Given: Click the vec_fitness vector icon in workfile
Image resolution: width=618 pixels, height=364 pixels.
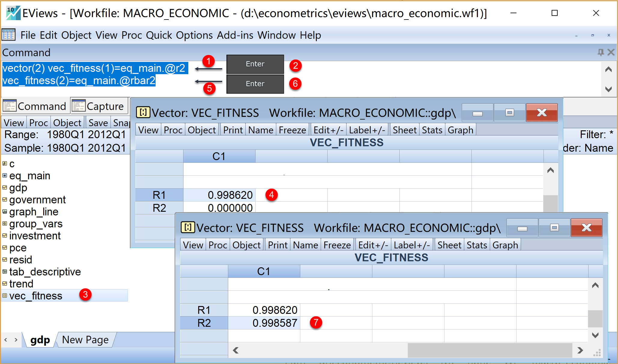Looking at the screenshot, I should 5,296.
